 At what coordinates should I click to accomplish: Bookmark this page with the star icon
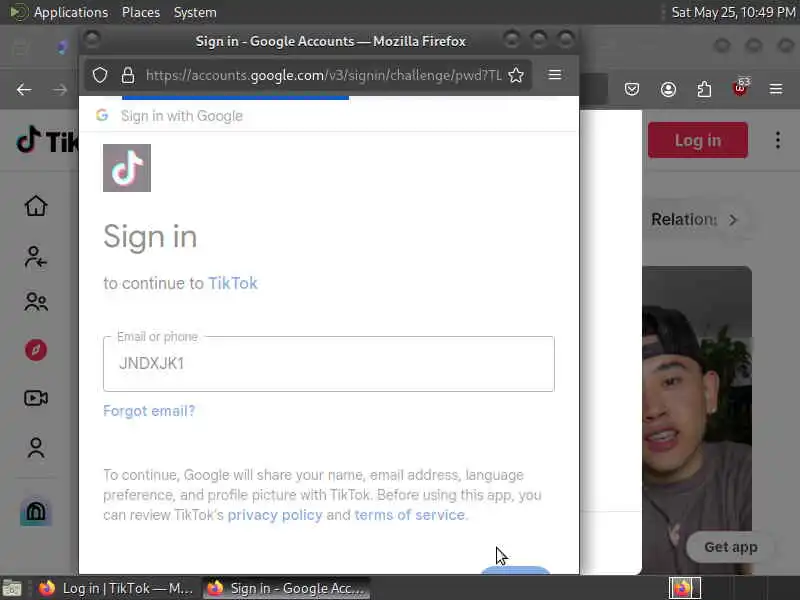point(516,75)
